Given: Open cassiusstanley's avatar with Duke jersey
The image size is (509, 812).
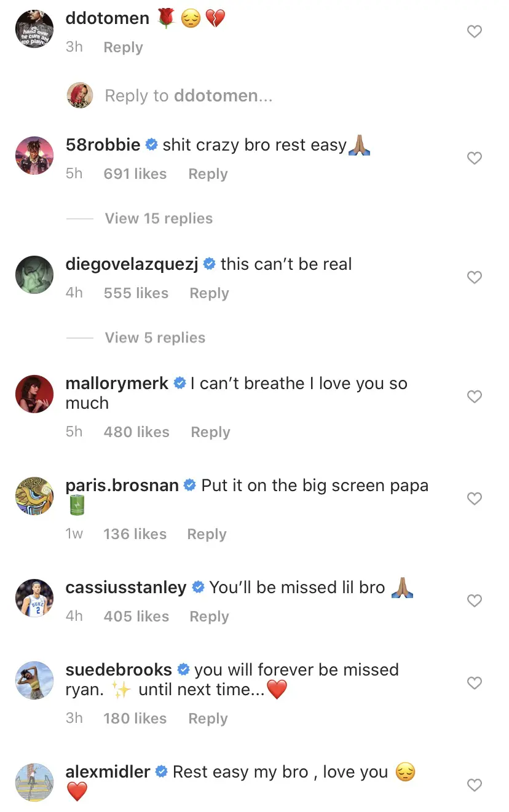Looking at the screenshot, I should point(34,598).
